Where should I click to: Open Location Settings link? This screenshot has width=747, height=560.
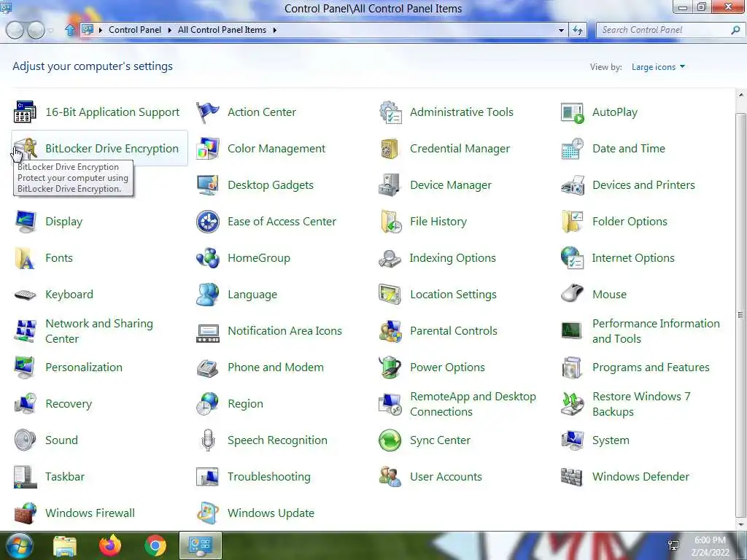453,295
